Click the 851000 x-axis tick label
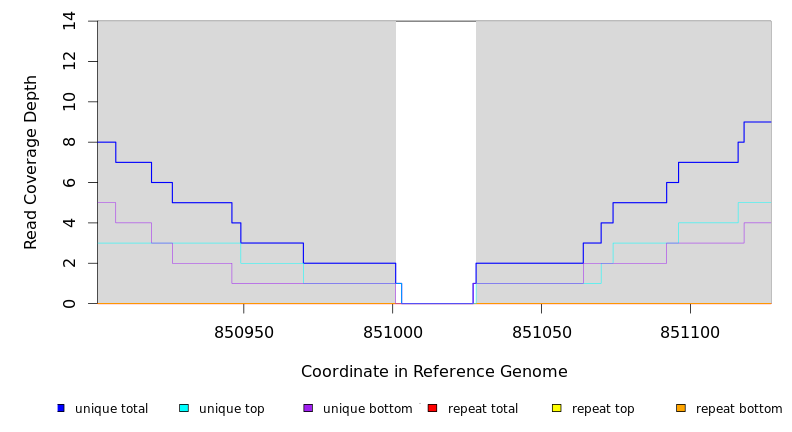The width and height of the screenshot is (792, 432). pyautogui.click(x=392, y=331)
